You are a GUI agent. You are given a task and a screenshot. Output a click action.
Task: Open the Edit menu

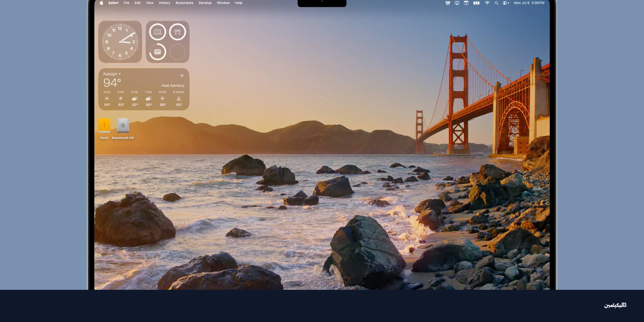point(138,3)
